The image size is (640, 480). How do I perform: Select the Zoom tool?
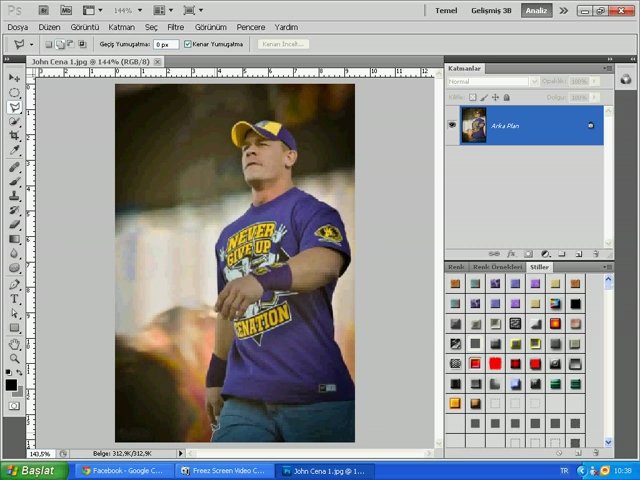(x=14, y=358)
